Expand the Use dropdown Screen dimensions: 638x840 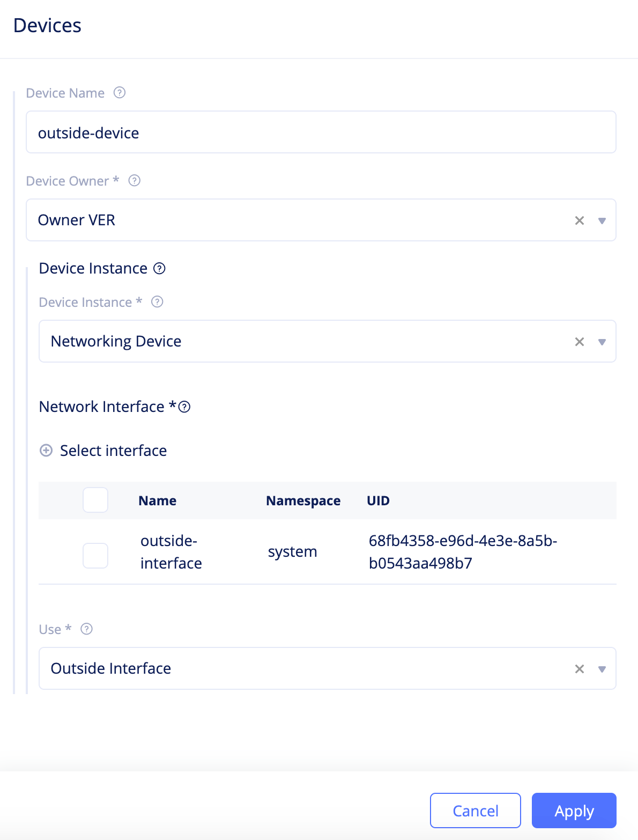pyautogui.click(x=602, y=669)
